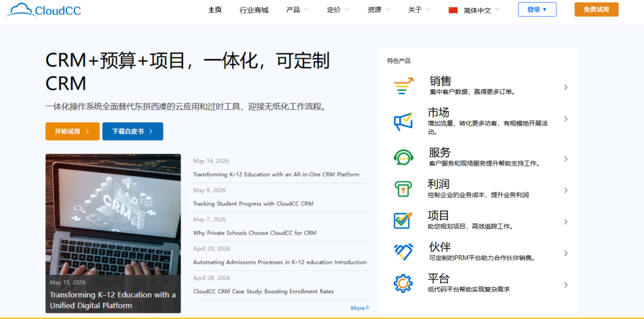This screenshot has width=644, height=319.
Task: Open the 市场 product arrow
Action: click(x=565, y=119)
